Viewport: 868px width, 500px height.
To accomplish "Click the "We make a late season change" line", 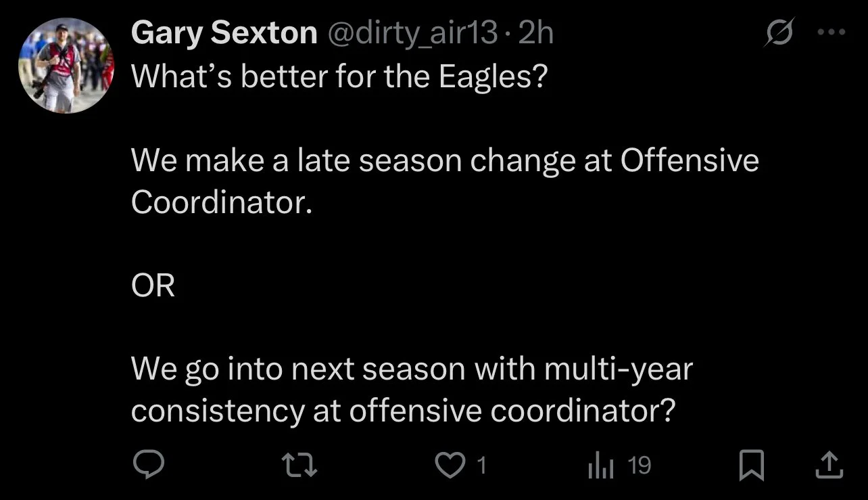I will 445,161.
